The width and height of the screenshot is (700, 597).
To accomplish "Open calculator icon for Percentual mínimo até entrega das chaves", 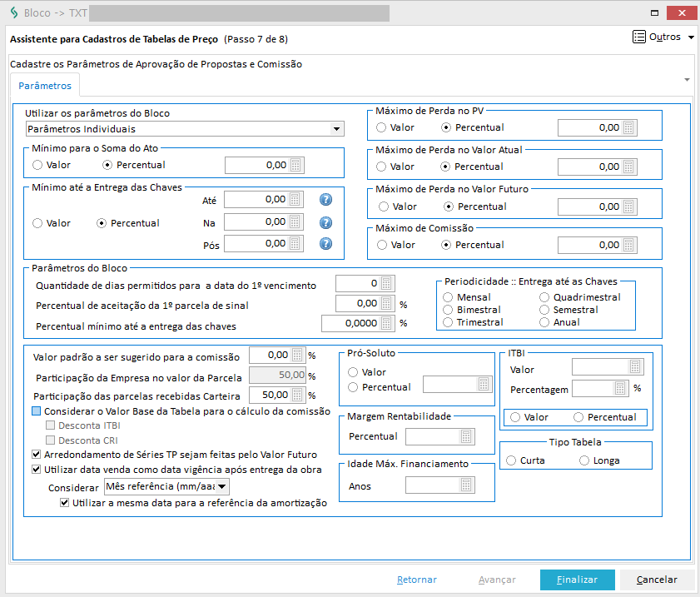I will (386, 323).
